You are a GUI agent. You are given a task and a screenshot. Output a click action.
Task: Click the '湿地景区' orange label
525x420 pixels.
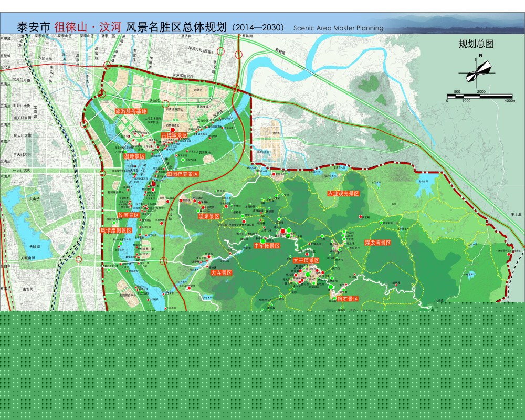(134, 156)
